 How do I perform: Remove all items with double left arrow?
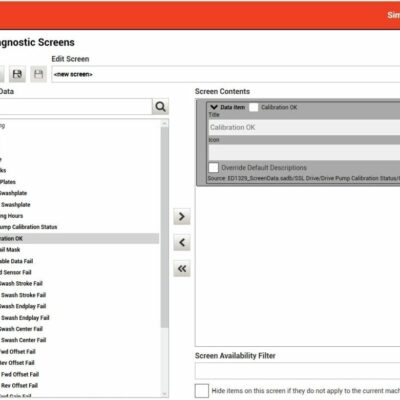tap(182, 269)
